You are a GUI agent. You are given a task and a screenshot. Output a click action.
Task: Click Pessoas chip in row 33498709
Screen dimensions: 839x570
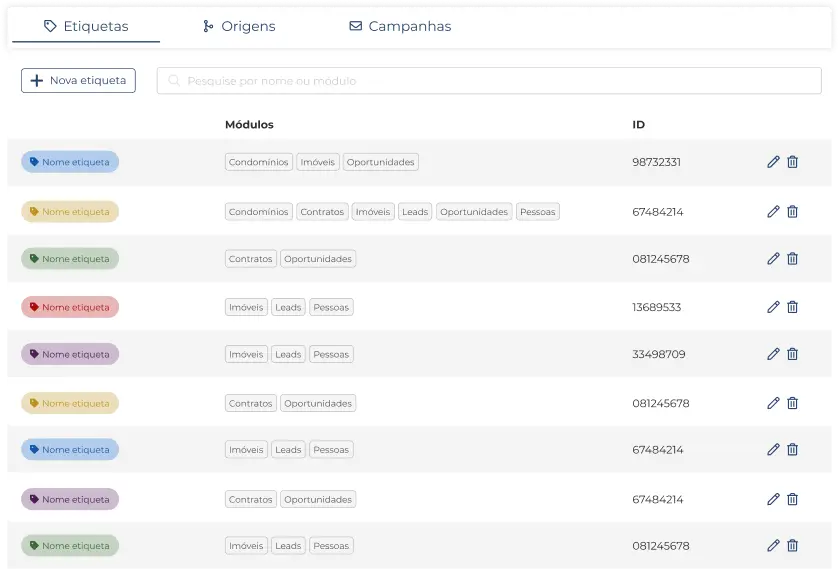[x=331, y=354]
